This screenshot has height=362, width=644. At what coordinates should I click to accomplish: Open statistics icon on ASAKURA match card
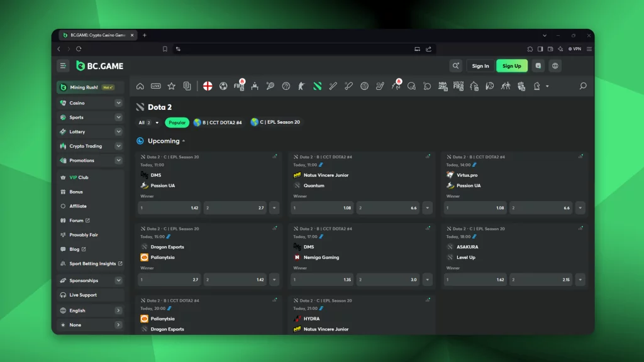(580, 228)
